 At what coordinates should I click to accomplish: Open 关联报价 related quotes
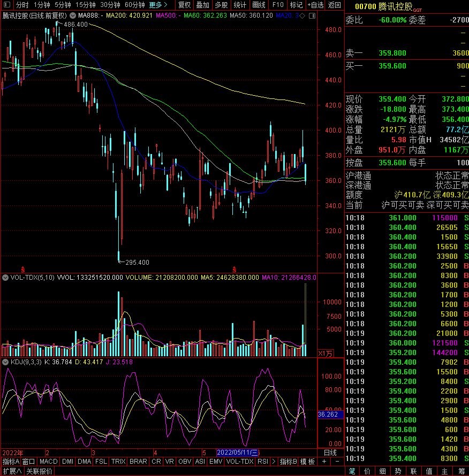pos(40,471)
